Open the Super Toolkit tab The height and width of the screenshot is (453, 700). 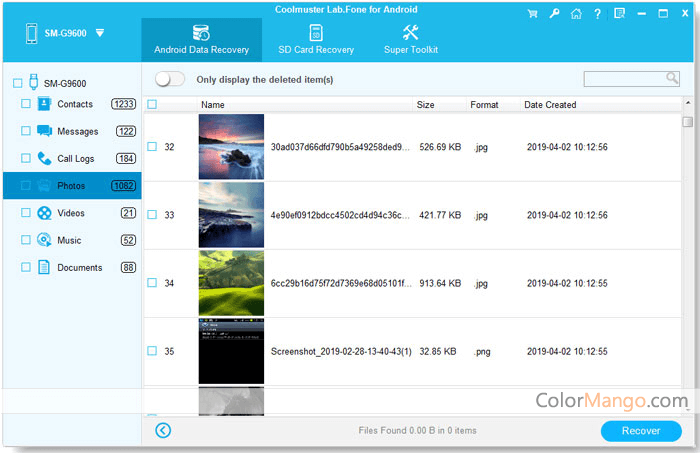[410, 40]
